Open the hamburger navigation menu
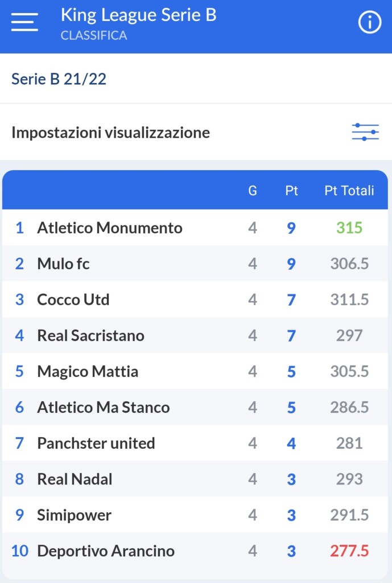This screenshot has height=583, width=392. (24, 22)
